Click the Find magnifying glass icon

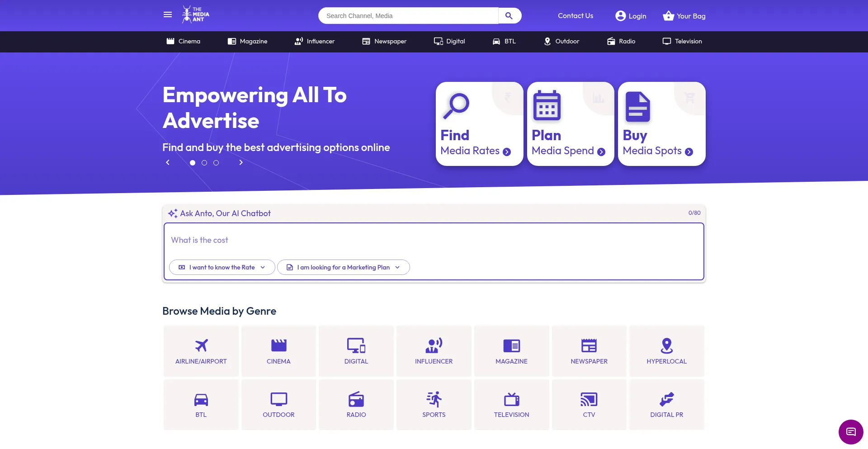coord(456,106)
